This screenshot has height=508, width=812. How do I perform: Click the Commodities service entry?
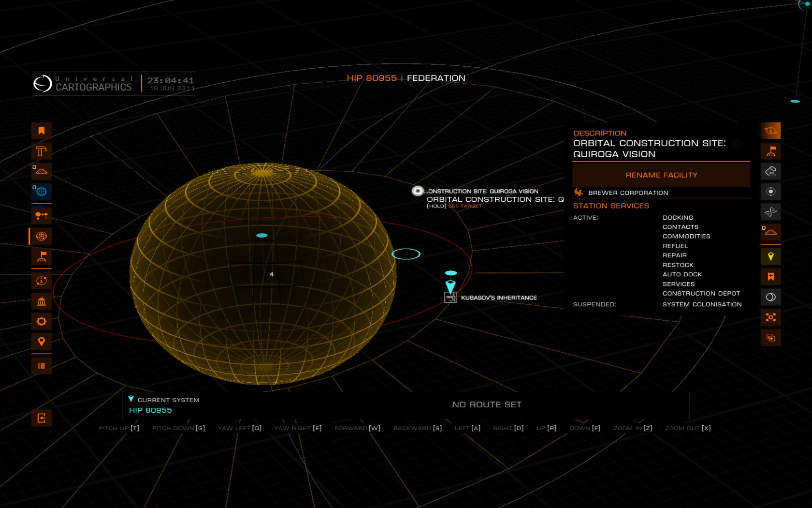click(x=686, y=237)
